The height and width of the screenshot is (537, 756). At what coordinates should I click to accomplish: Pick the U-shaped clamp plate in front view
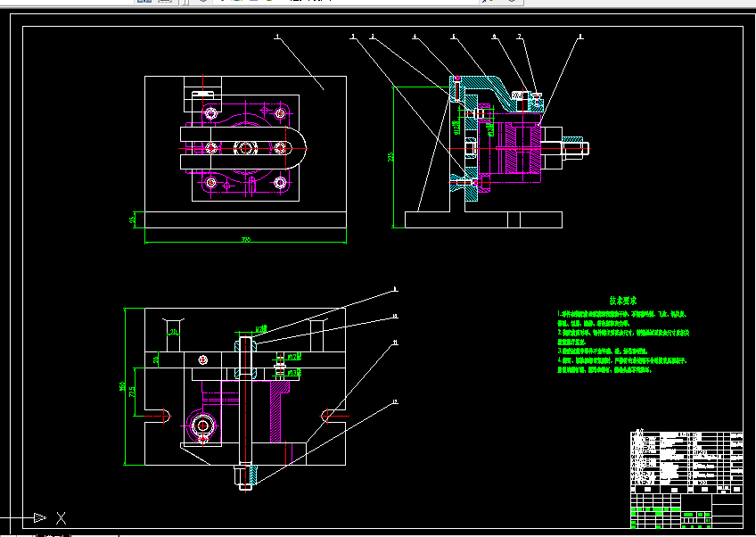[x=243, y=148]
